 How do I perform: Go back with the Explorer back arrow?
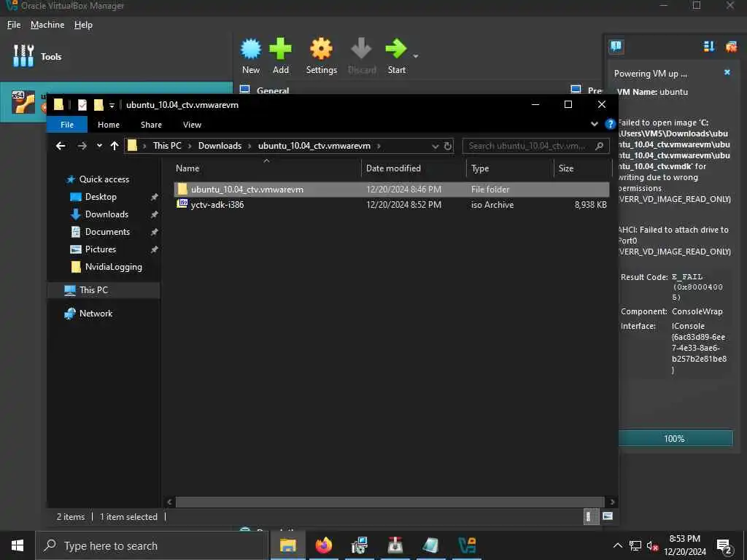(x=61, y=146)
